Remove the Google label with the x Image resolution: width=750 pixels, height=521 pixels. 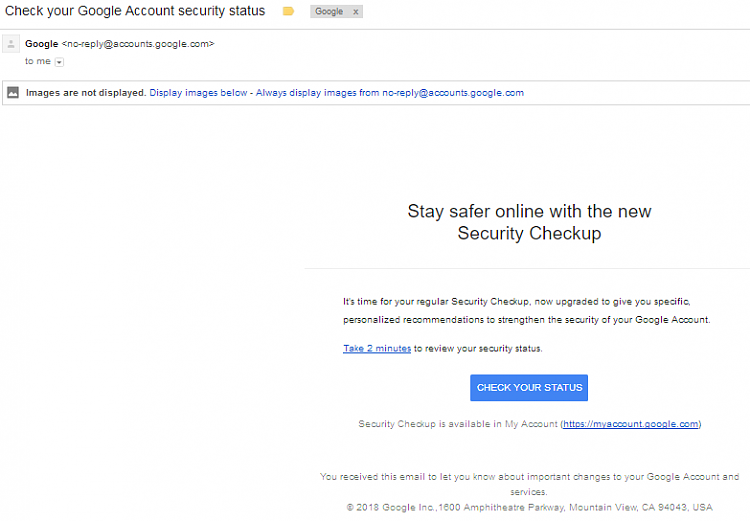355,12
